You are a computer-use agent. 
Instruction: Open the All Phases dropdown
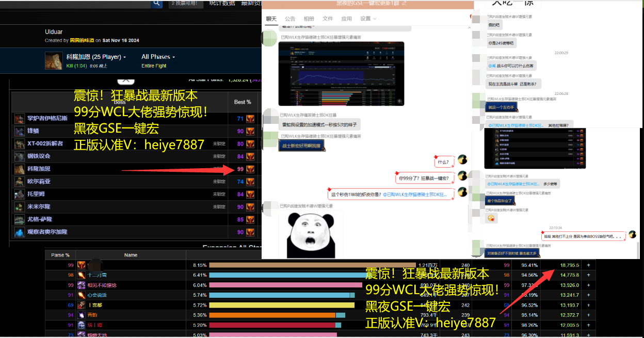[158, 57]
